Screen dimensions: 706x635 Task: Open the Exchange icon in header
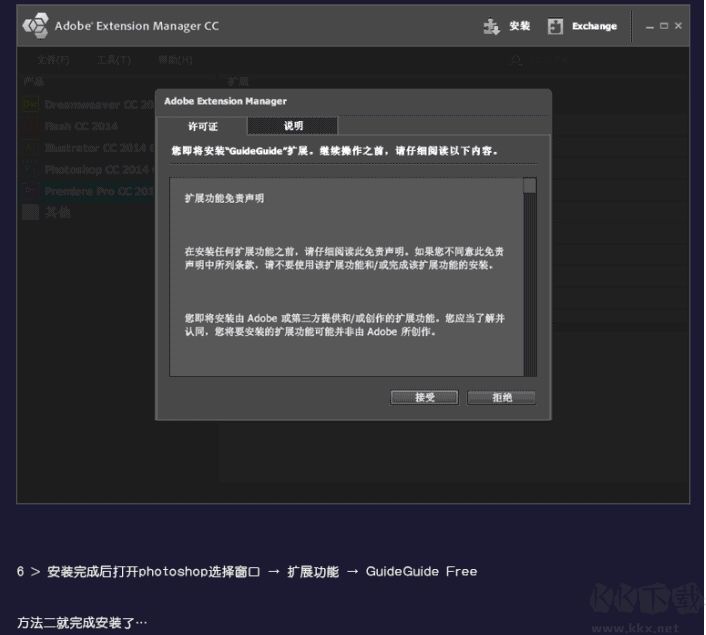[x=555, y=27]
